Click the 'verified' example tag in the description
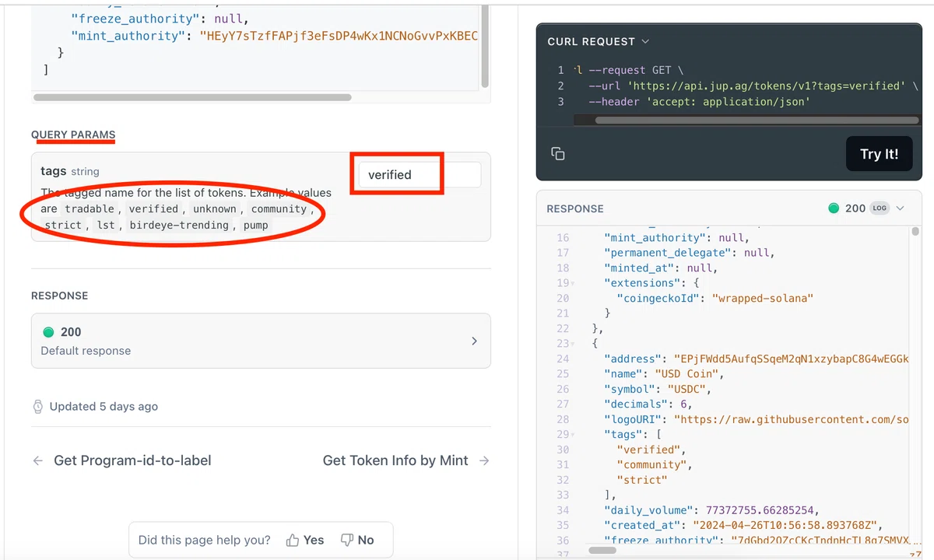This screenshot has height=560, width=934. pyautogui.click(x=153, y=208)
